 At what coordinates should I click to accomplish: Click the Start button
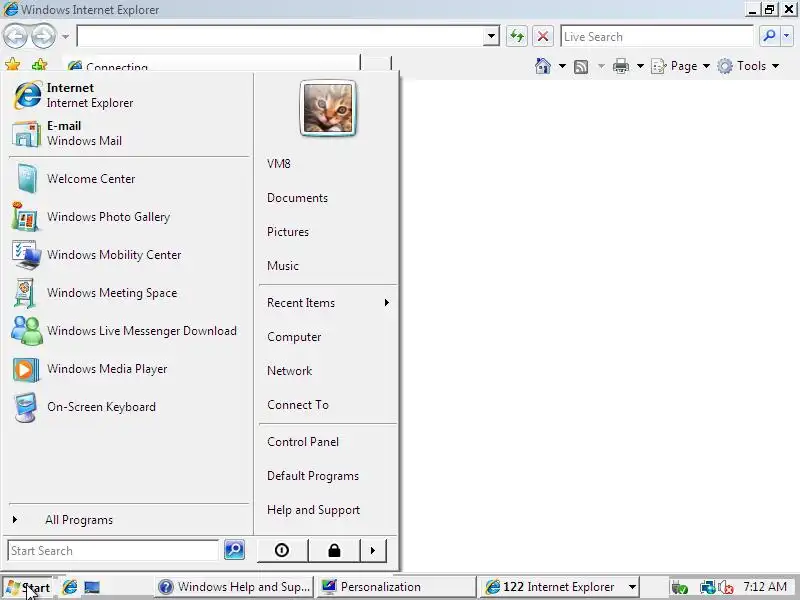coord(28,587)
